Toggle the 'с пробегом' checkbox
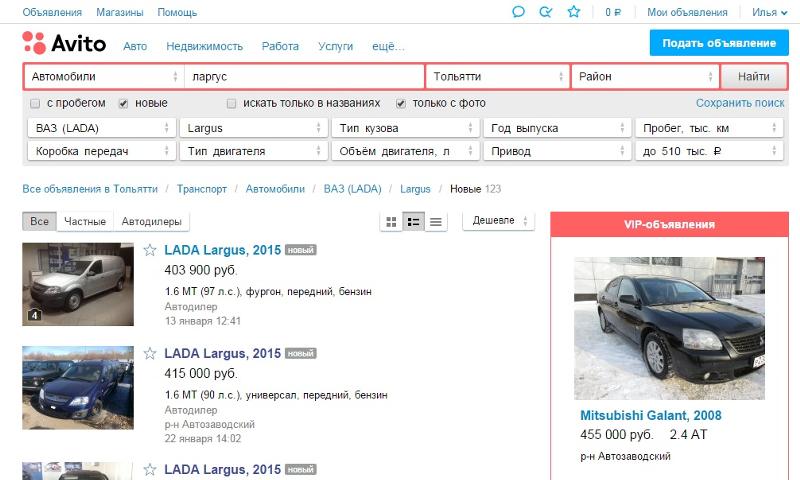 tap(35, 104)
